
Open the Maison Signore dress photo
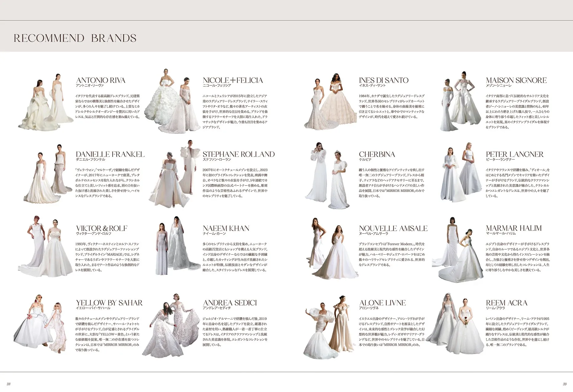[x=460, y=102]
